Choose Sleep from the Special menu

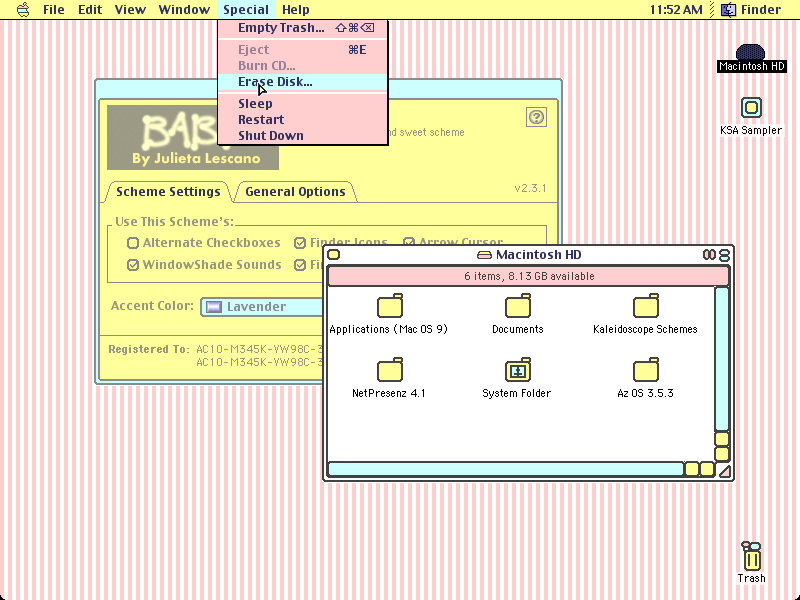click(303, 104)
